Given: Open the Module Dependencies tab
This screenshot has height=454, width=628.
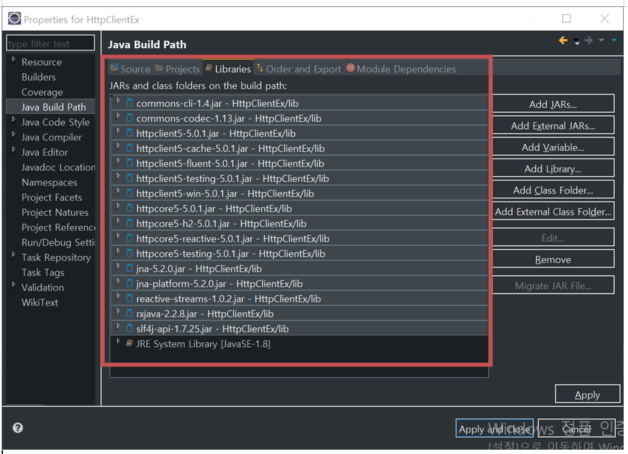Looking at the screenshot, I should point(401,69).
